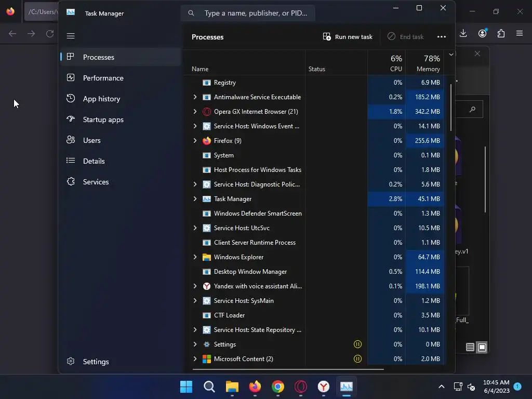Click the End task button
The width and height of the screenshot is (532, 399).
point(405,37)
